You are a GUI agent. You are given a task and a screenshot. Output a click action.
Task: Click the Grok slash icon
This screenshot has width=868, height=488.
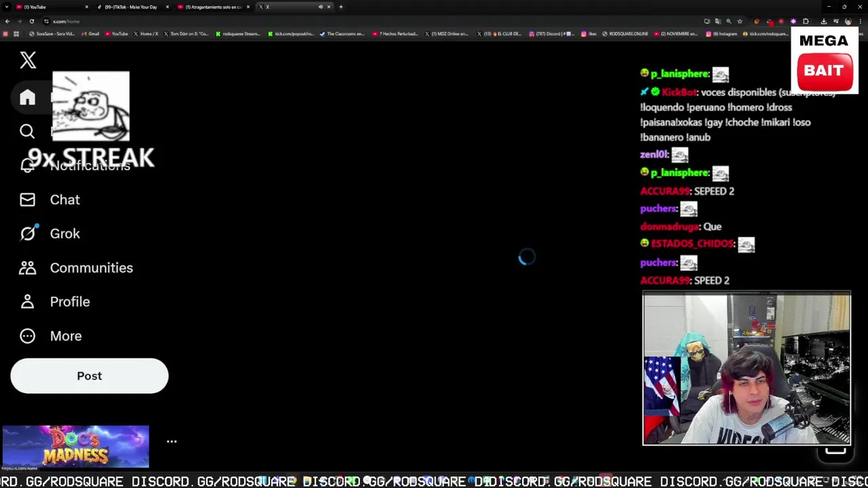coord(27,234)
